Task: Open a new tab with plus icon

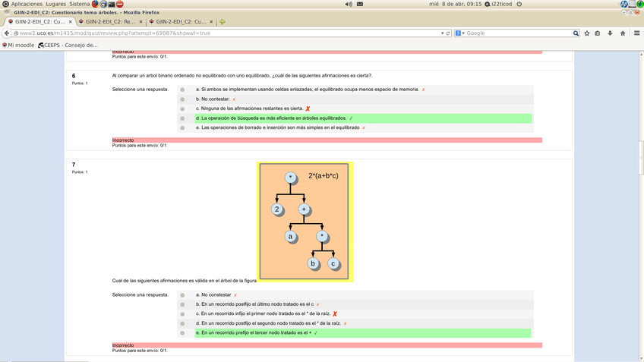Action: 223,22
